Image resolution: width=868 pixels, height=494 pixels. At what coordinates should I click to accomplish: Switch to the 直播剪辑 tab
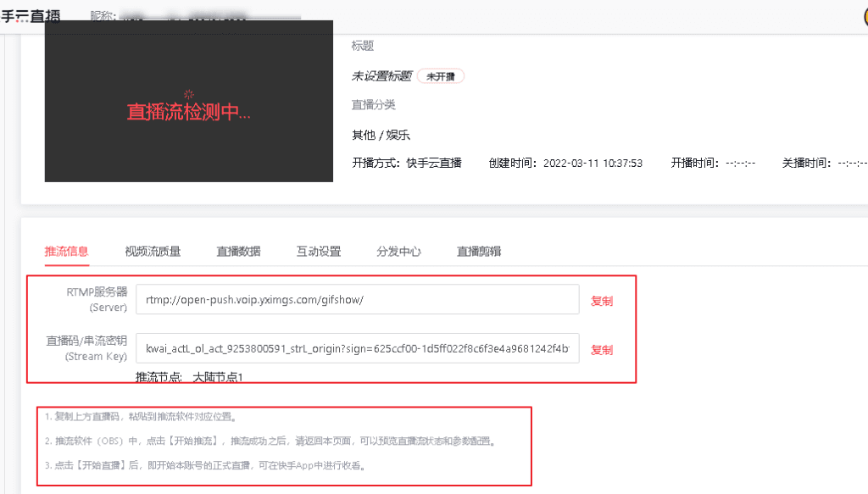[479, 251]
